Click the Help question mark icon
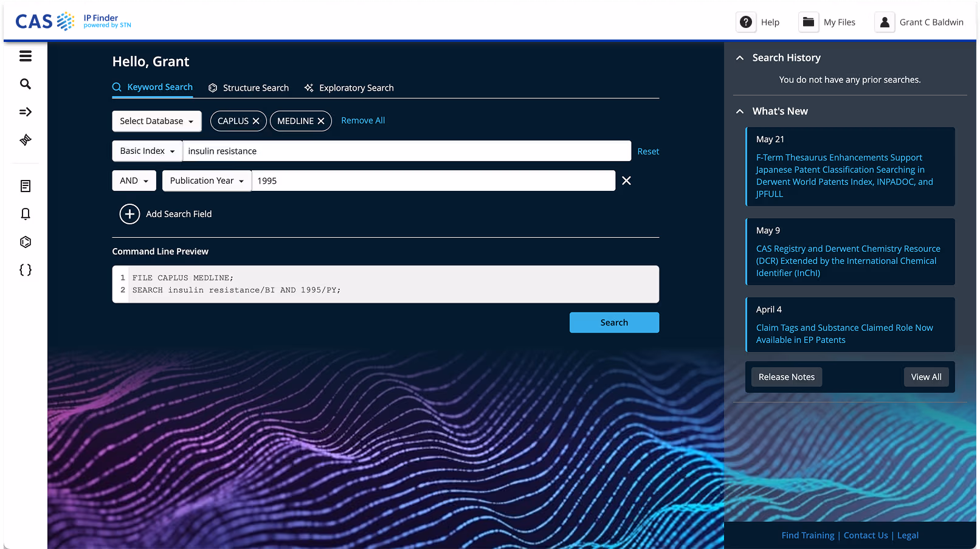The height and width of the screenshot is (549, 980). click(746, 22)
